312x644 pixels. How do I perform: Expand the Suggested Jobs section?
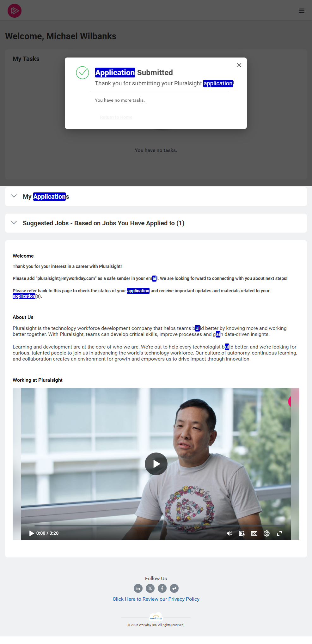tap(156, 223)
